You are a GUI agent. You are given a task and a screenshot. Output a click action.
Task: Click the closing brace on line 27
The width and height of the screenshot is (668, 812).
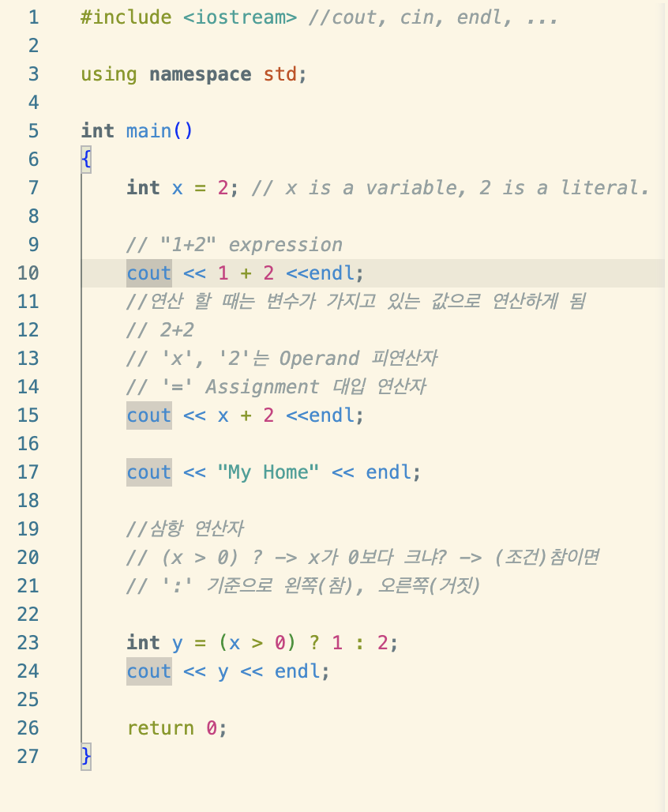(86, 757)
